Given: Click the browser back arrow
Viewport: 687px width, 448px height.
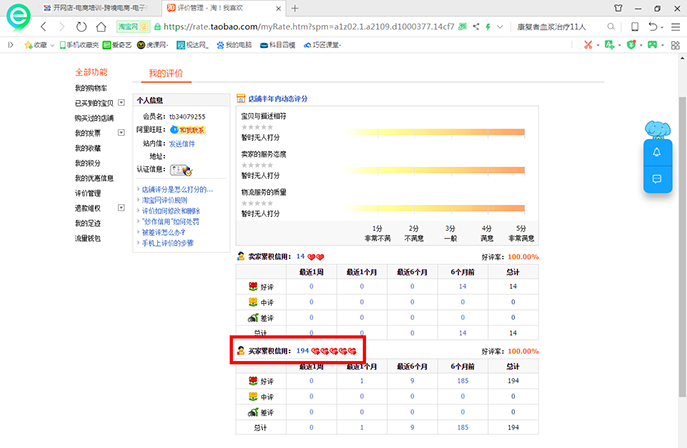Looking at the screenshot, I should pos(44,27).
